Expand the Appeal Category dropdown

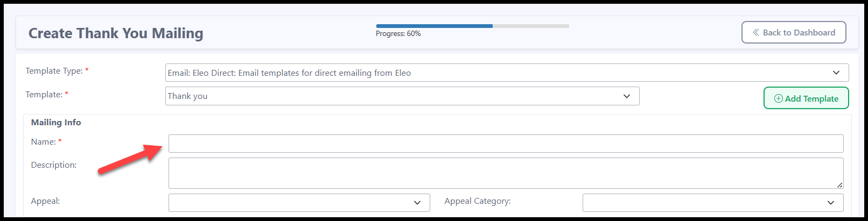point(712,203)
